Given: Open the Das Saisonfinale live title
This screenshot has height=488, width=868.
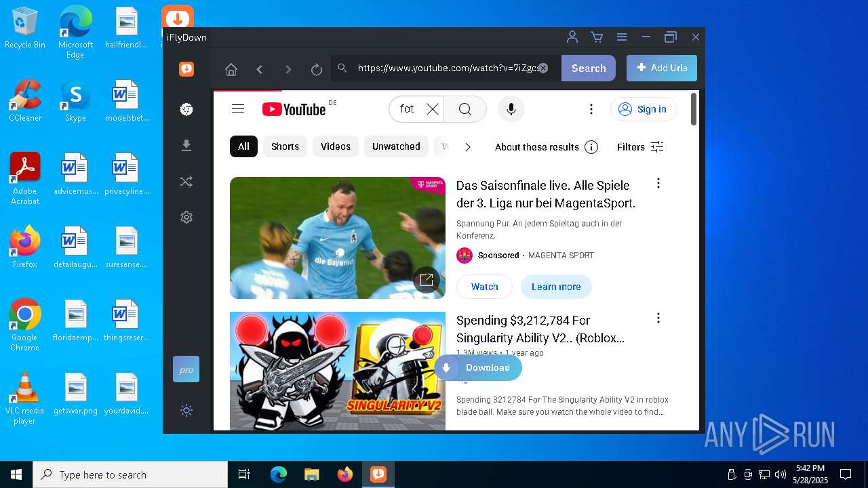Looking at the screenshot, I should pyautogui.click(x=546, y=194).
